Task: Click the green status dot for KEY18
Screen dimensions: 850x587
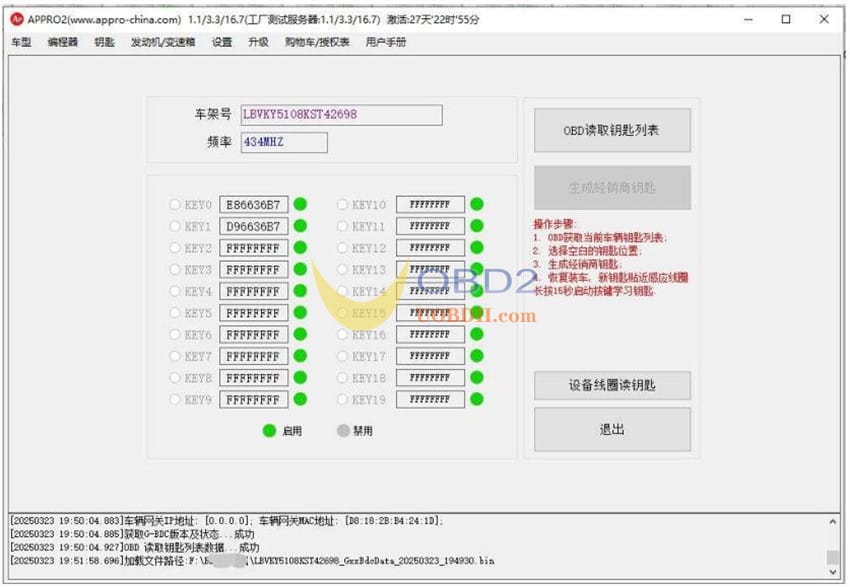Action: (x=476, y=378)
